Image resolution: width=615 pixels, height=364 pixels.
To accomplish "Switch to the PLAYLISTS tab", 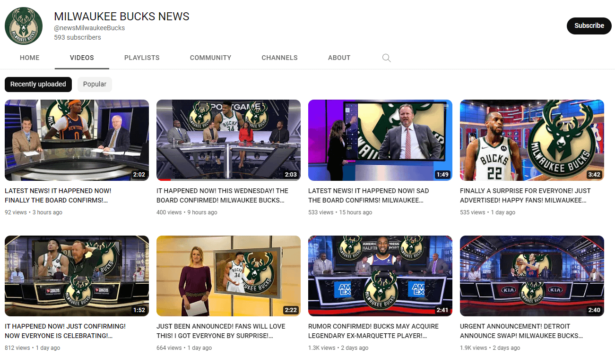I will coord(142,58).
